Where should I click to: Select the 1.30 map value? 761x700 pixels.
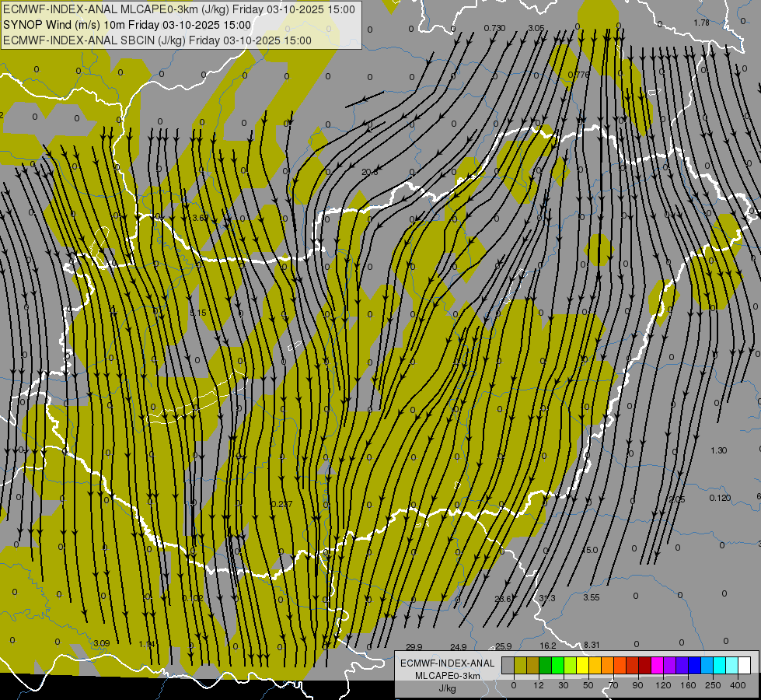(x=719, y=450)
